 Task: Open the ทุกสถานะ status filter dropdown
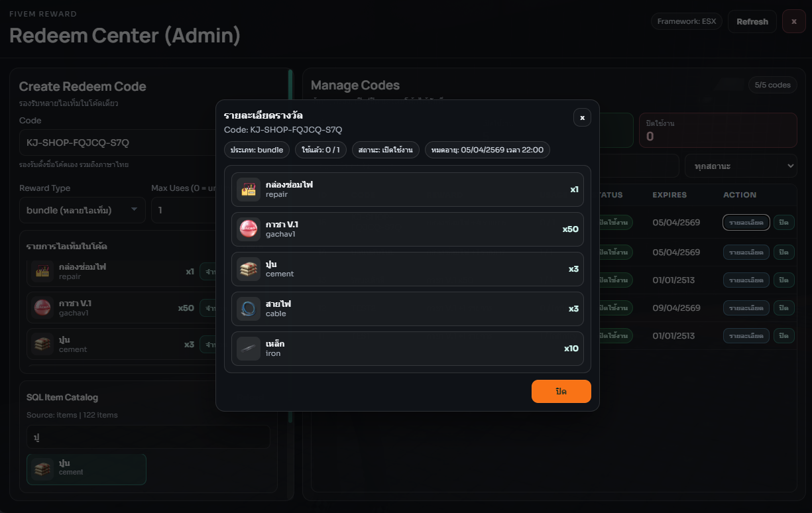pyautogui.click(x=740, y=166)
